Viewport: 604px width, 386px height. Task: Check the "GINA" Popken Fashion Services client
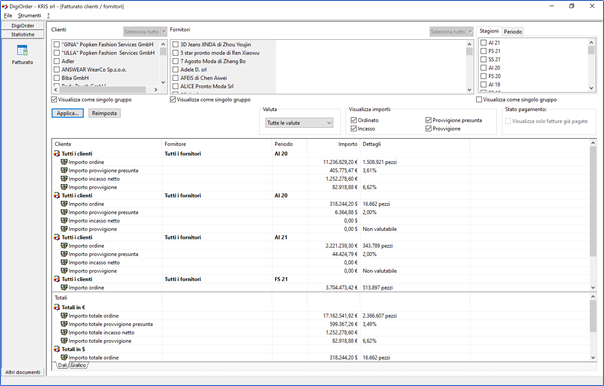pyautogui.click(x=57, y=44)
